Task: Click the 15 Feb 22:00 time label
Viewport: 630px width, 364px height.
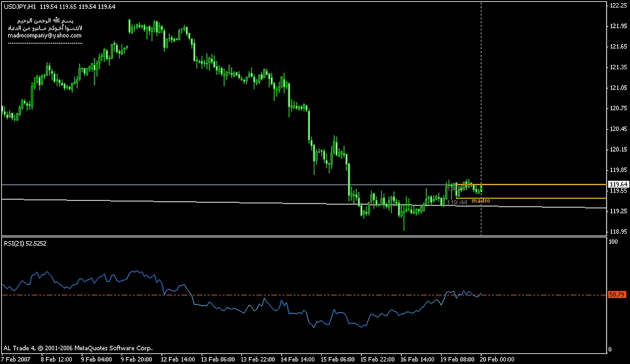Action: [377, 359]
